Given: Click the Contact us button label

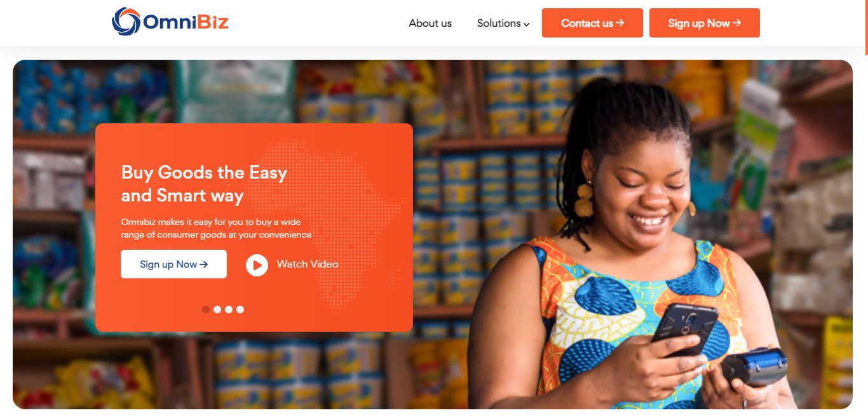Looking at the screenshot, I should 587,23.
